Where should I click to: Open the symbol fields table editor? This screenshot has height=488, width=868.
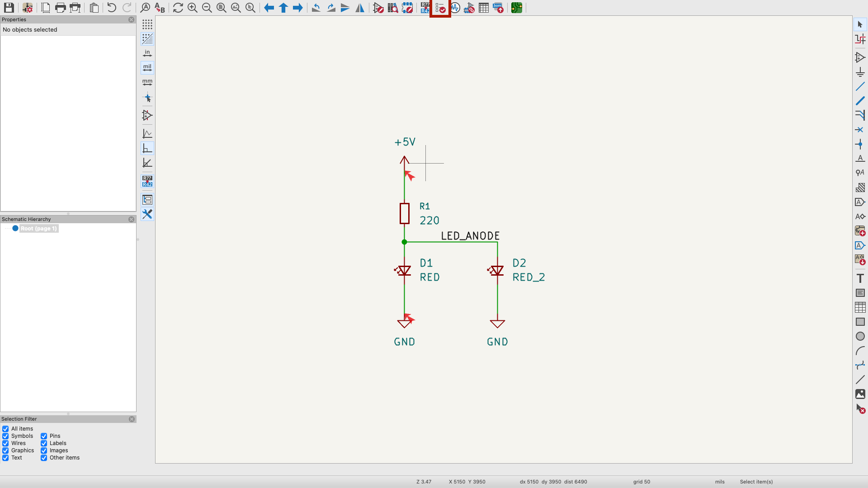[484, 8]
